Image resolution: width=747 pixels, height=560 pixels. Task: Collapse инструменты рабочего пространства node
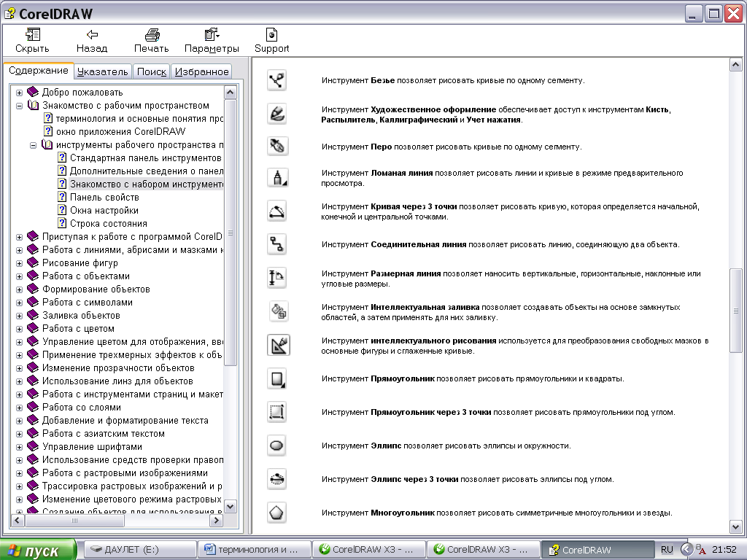pos(33,145)
